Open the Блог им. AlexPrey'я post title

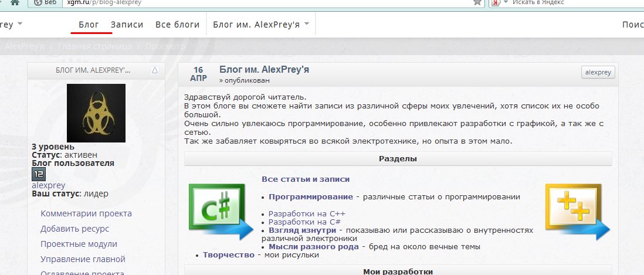coord(264,70)
